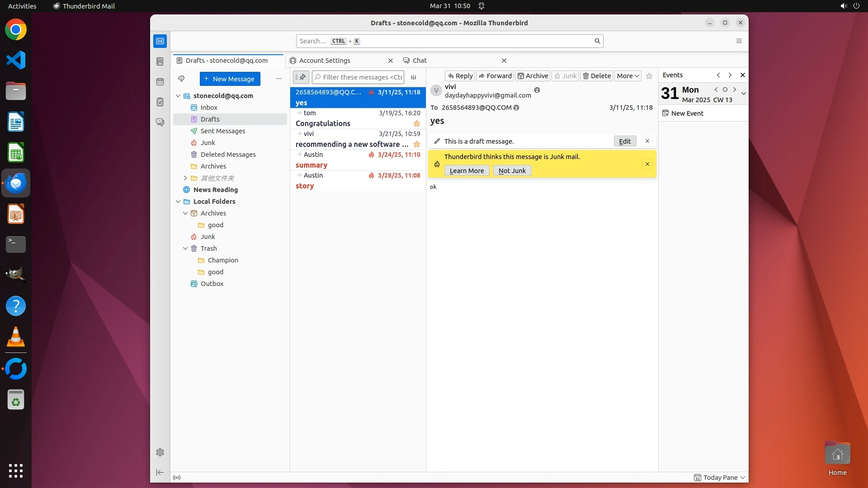Click the Get Messages cloud icon
868x488 pixels.
click(181, 79)
